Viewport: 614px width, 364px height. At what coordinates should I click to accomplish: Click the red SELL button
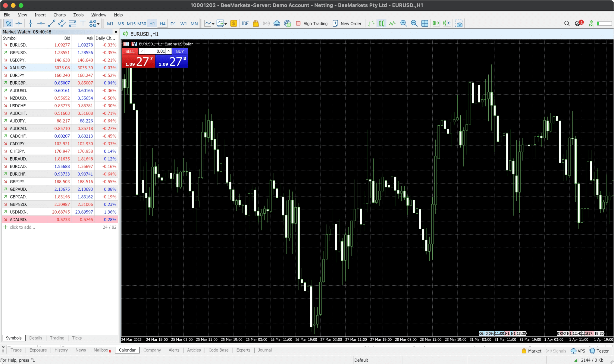point(130,51)
